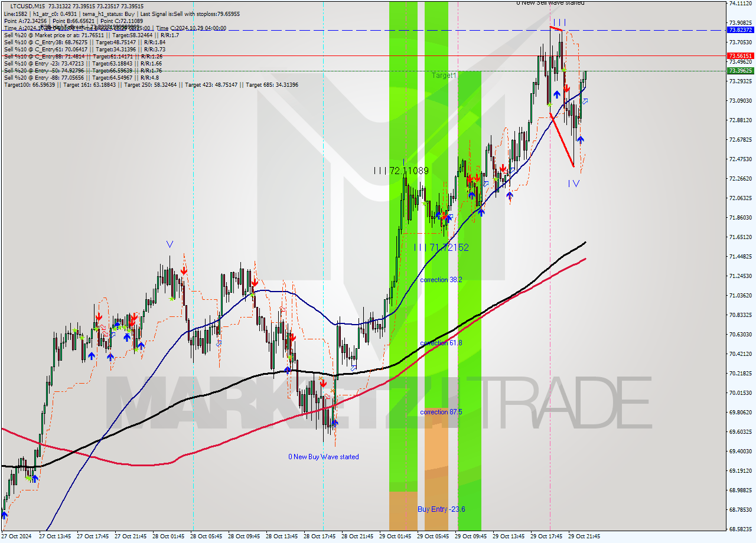Click the 'Sell %10 @ Entry -23' line
Image resolution: width=756 pixels, height=543 pixels.
tap(83, 64)
